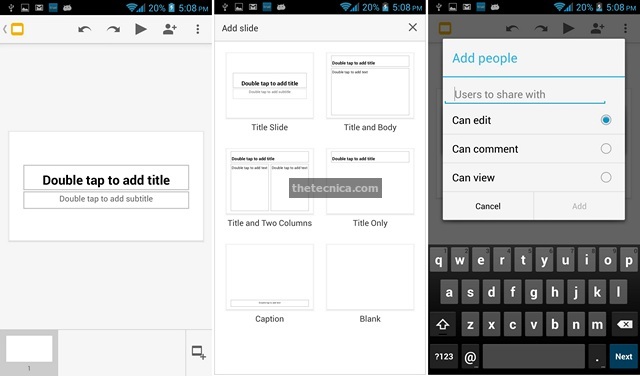Choose the Title and Two Columns layout
The height and width of the screenshot is (376, 640).
coord(269,181)
